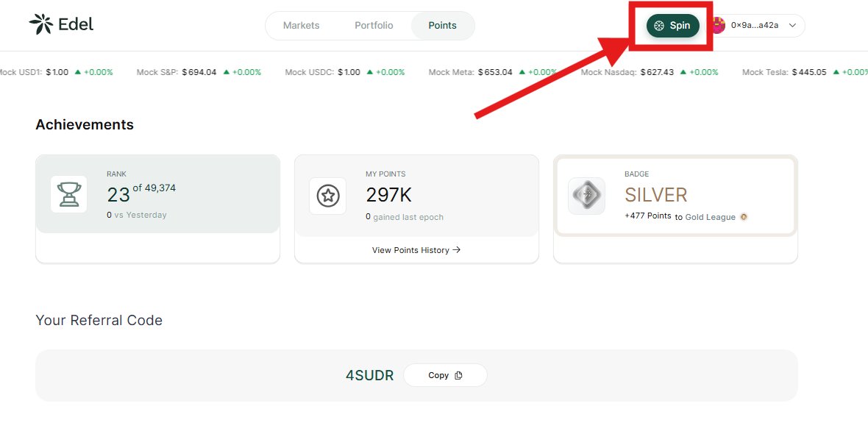868x445 pixels.
Task: Click the USD1 ticker price $1.00
Action: pyautogui.click(x=57, y=72)
